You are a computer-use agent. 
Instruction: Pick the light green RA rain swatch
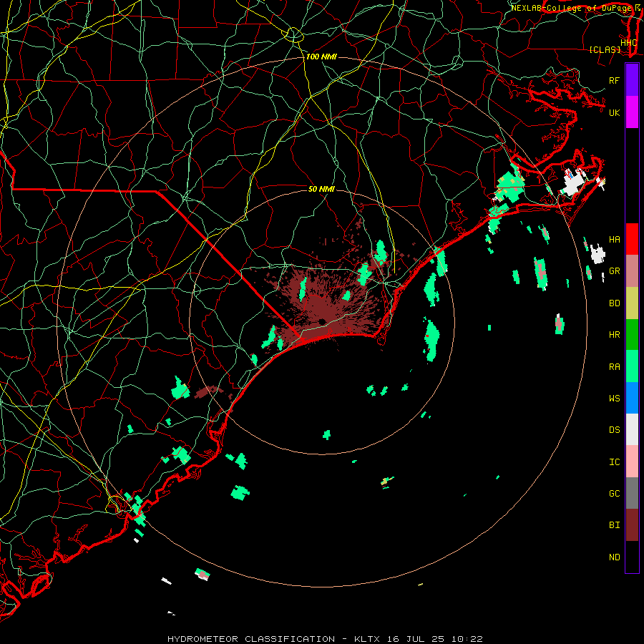(x=632, y=366)
